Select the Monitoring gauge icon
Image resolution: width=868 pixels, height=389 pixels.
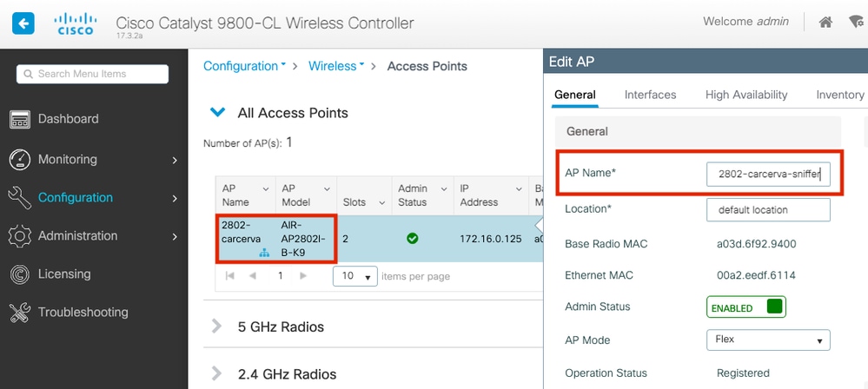tap(20, 160)
